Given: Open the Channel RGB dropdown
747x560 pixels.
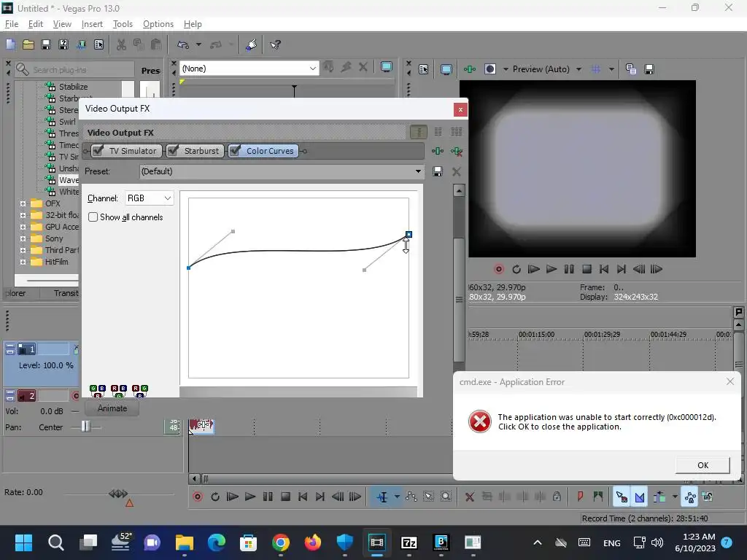Looking at the screenshot, I should (x=149, y=198).
